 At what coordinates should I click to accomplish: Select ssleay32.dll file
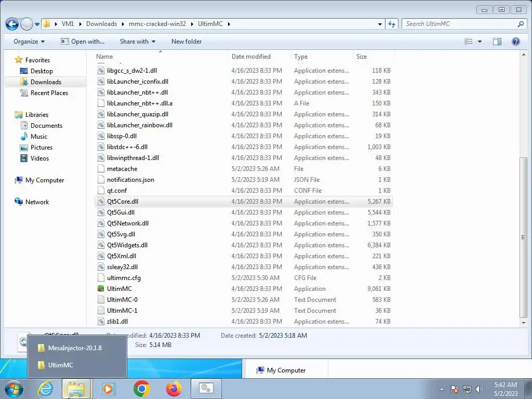click(x=243, y=267)
